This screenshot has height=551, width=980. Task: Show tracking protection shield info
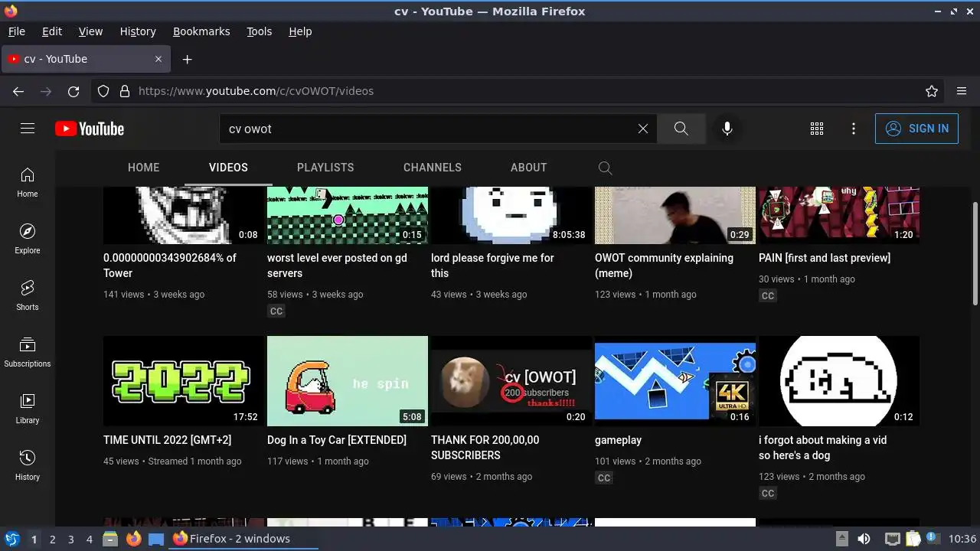click(103, 91)
